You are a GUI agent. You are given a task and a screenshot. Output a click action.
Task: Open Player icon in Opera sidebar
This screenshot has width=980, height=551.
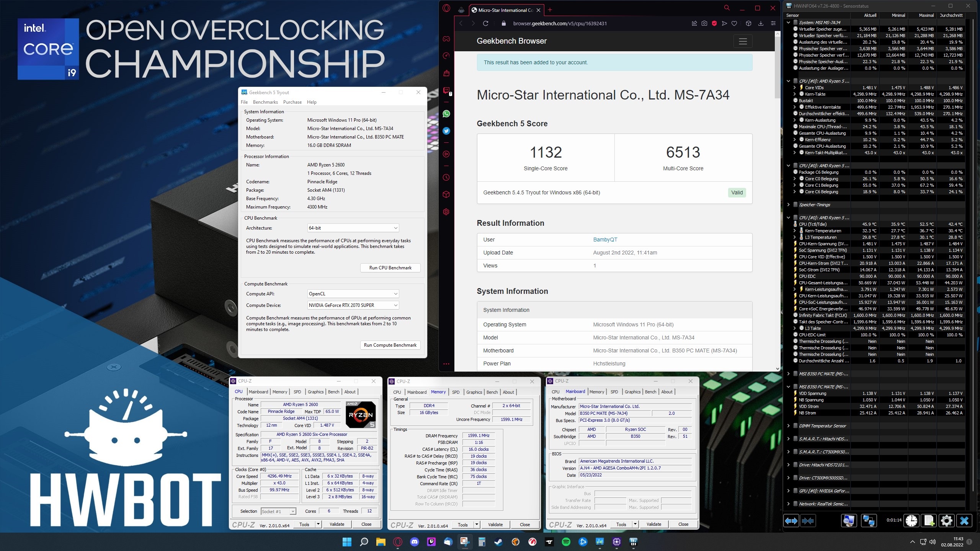pos(446,154)
